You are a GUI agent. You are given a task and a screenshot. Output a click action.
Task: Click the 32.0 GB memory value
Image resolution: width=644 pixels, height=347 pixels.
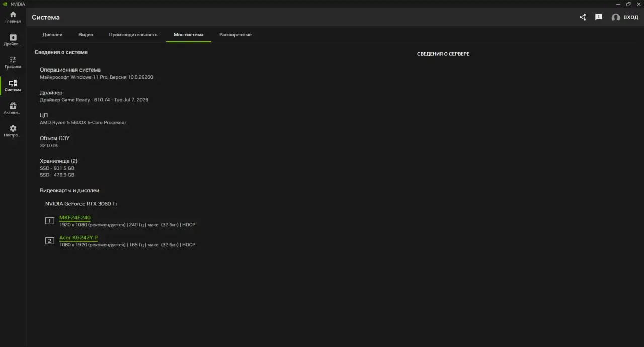point(49,145)
